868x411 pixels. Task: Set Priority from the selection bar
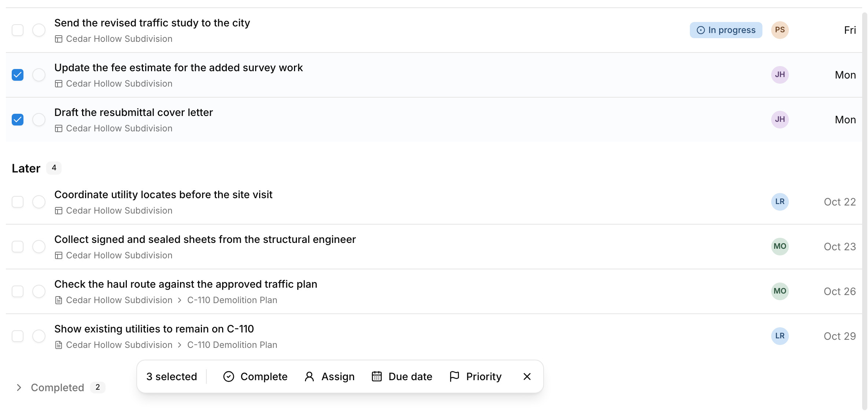[475, 377]
